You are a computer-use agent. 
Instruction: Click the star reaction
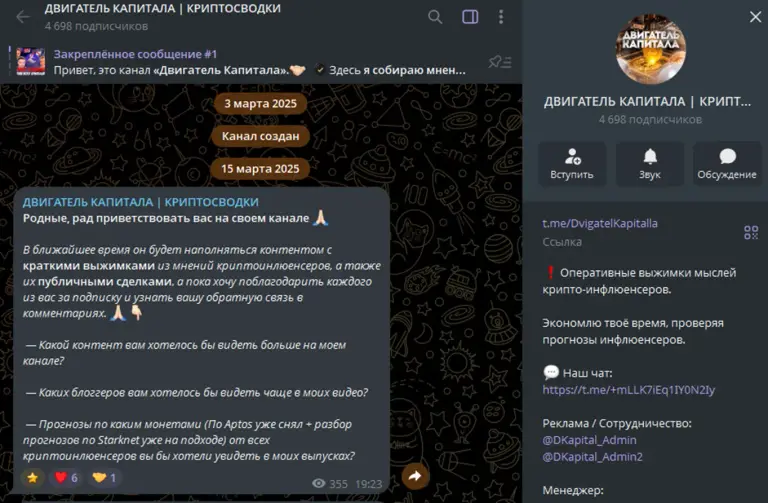point(33,478)
